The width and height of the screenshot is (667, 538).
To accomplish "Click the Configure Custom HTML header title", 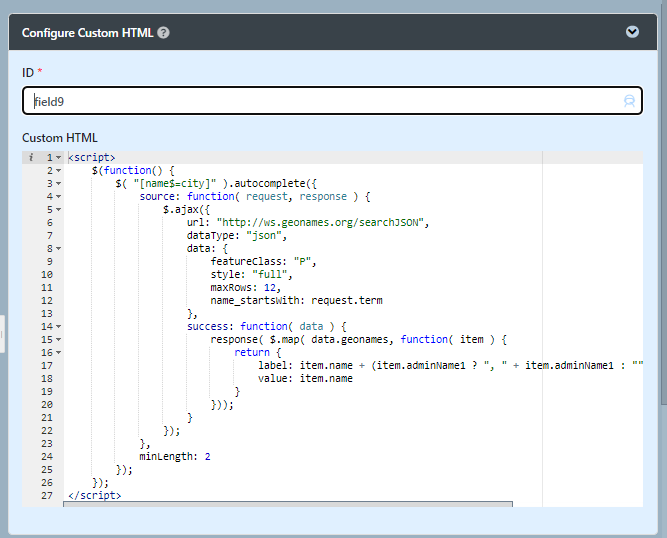I will click(88, 32).
